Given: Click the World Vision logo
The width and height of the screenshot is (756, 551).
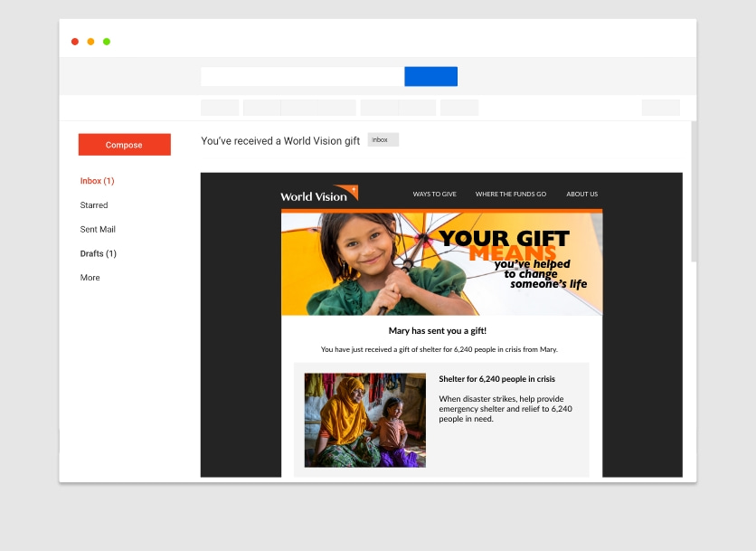Looking at the screenshot, I should point(319,194).
